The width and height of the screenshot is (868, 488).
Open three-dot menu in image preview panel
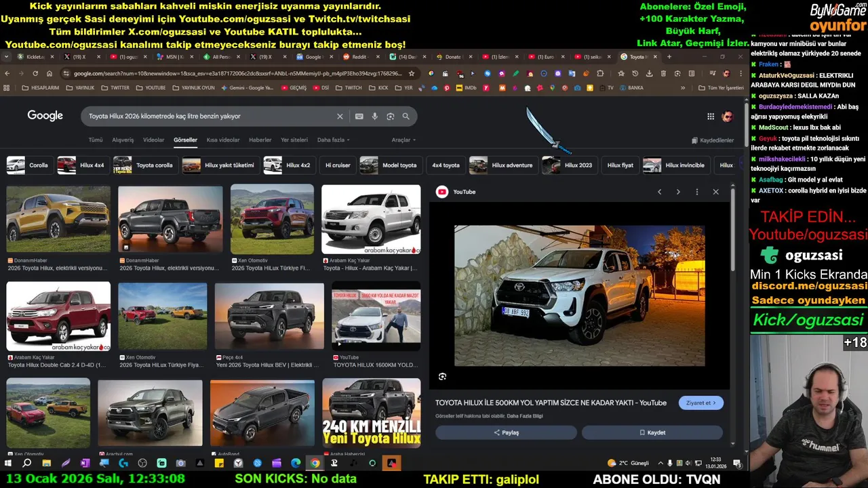click(696, 192)
